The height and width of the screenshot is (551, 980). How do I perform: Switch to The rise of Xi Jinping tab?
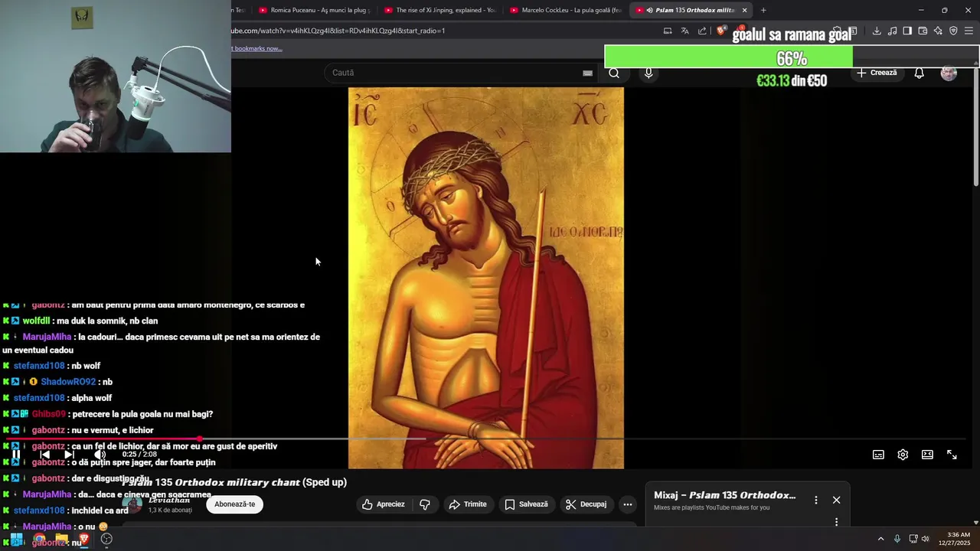pos(439,10)
